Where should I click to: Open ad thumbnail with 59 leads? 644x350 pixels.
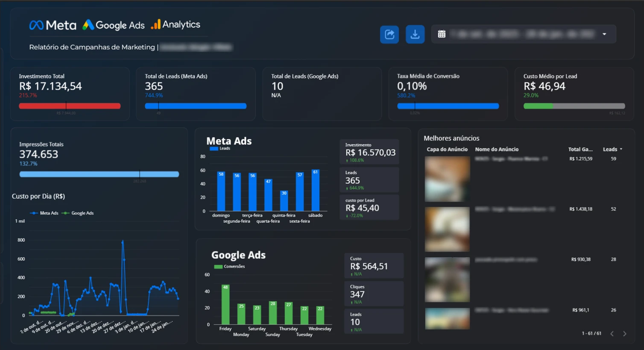[447, 179]
